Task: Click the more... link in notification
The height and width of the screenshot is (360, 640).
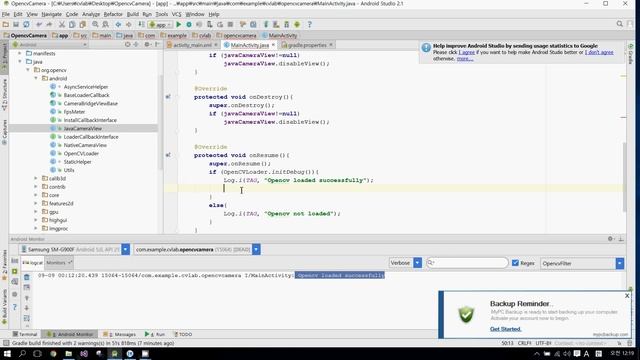Action: click(465, 59)
